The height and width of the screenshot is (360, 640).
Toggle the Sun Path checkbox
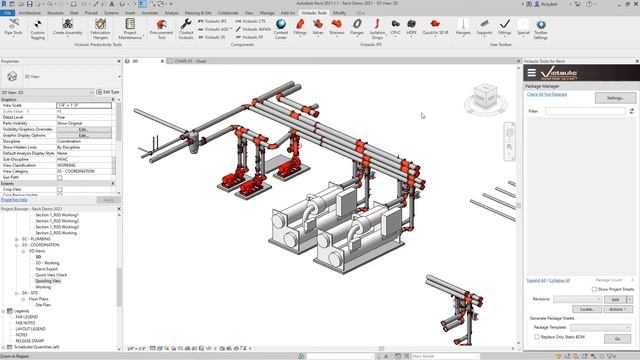click(x=60, y=178)
